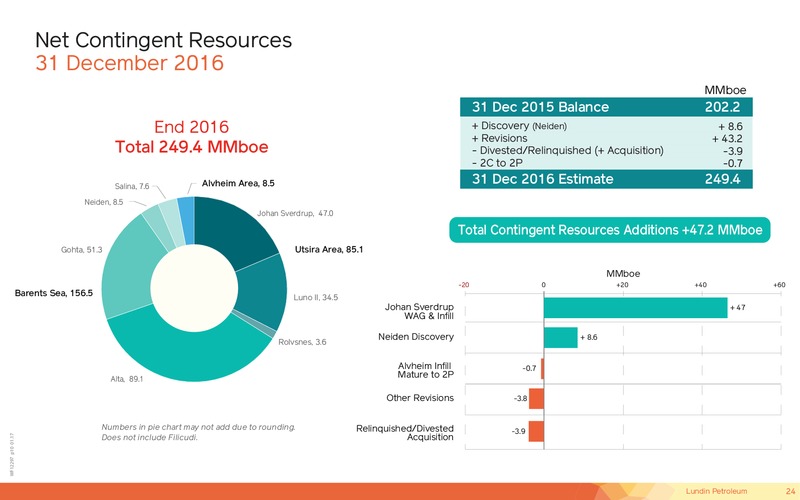Click the 'Utsira Area, 85.1' label
Image resolution: width=800 pixels, height=500 pixels.
point(329,249)
